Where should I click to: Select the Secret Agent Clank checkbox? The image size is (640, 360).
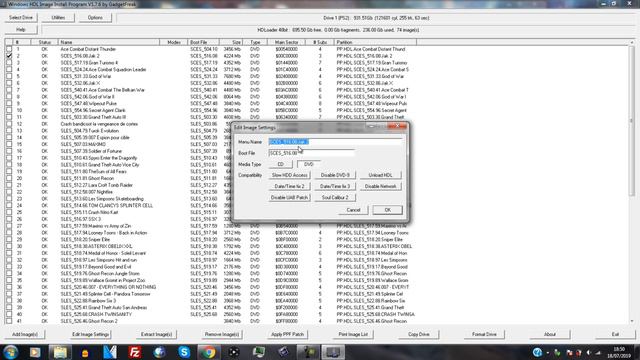(9, 110)
